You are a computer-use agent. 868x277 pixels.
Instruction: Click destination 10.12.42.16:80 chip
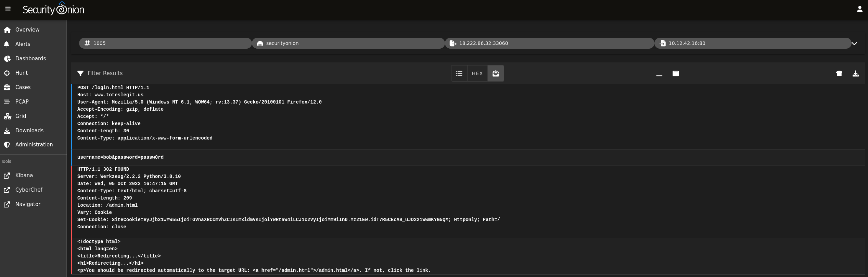753,43
